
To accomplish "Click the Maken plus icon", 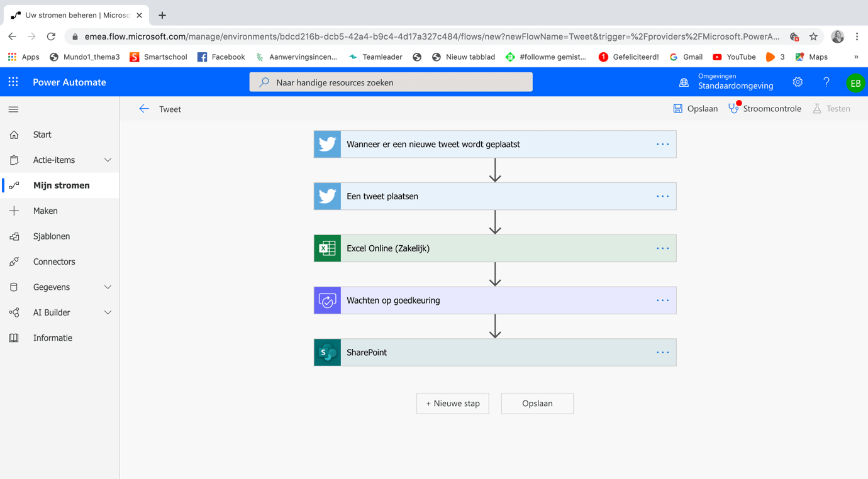I will [x=14, y=211].
